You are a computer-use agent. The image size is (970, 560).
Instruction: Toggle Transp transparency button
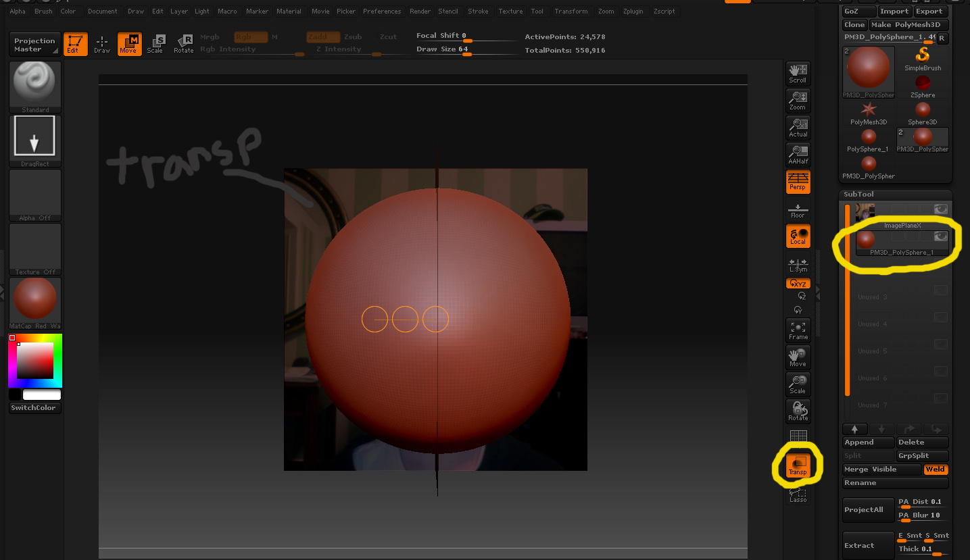click(x=798, y=465)
